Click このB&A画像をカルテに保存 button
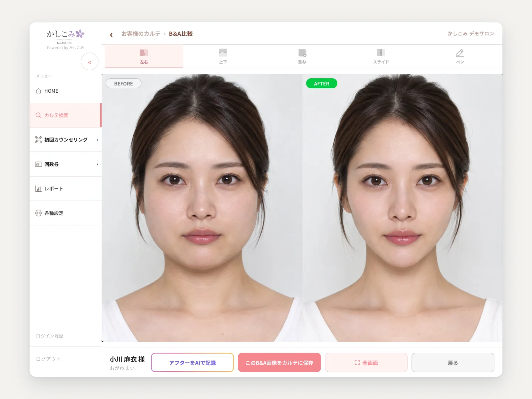This screenshot has width=532, height=399. coord(279,362)
